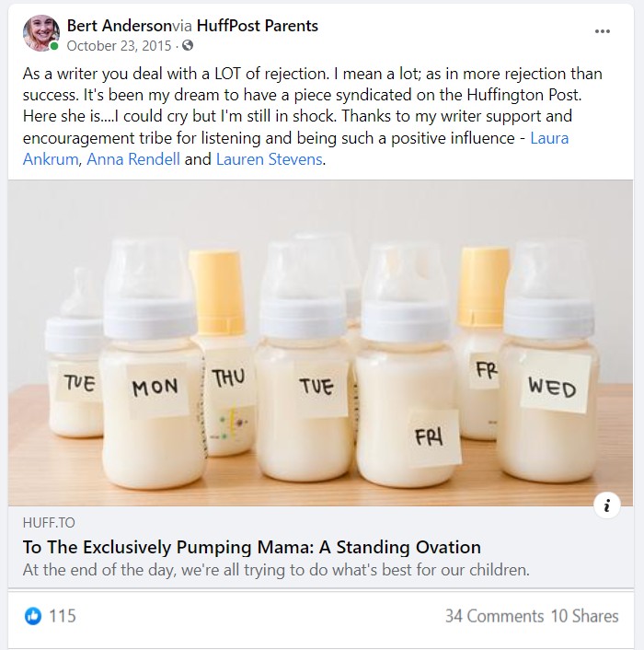The image size is (644, 650).
Task: View the 115 reactions count
Action: tap(63, 616)
